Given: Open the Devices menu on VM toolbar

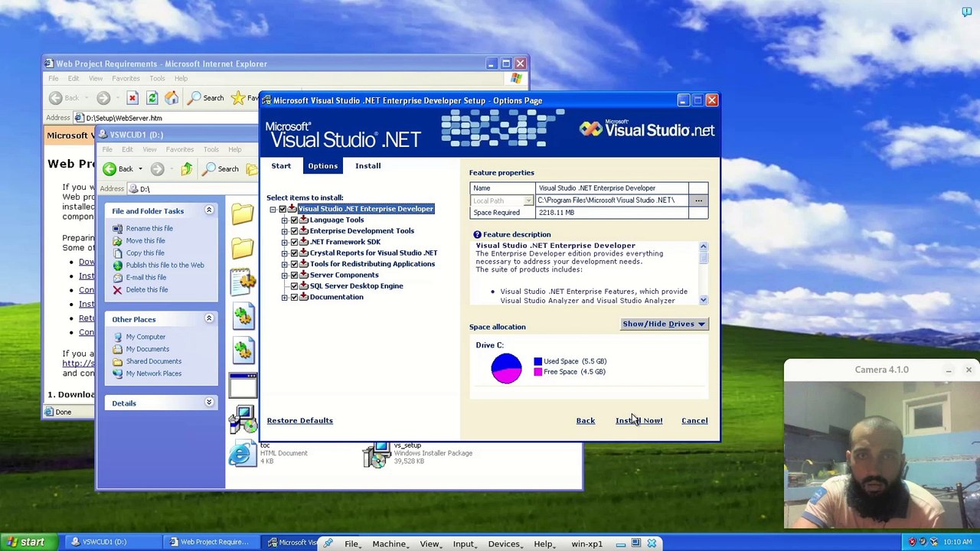Looking at the screenshot, I should tap(504, 544).
